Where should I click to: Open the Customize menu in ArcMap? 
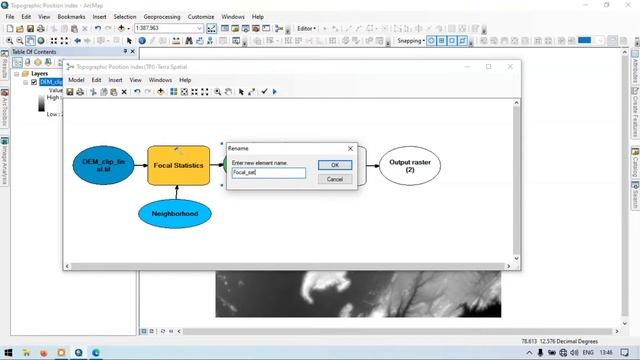click(201, 17)
